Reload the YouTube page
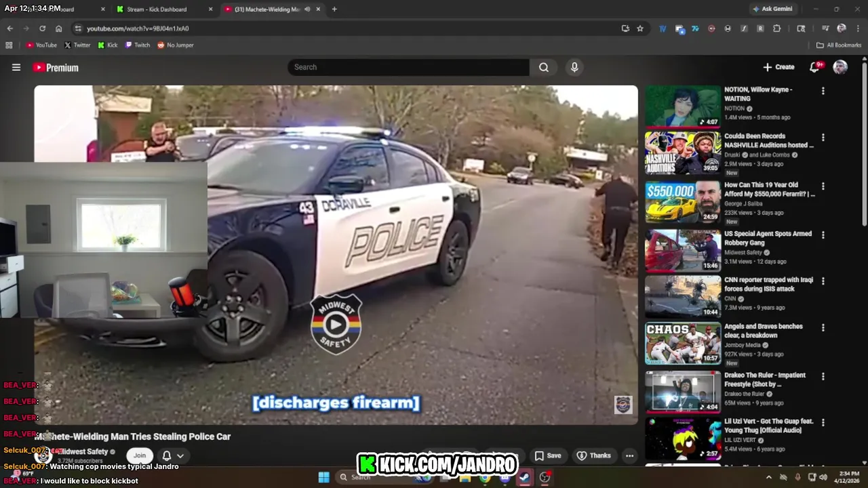The width and height of the screenshot is (868, 488). [x=42, y=28]
